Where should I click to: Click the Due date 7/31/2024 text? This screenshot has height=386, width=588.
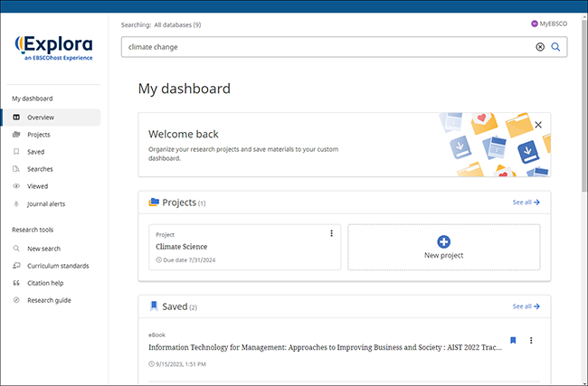189,260
